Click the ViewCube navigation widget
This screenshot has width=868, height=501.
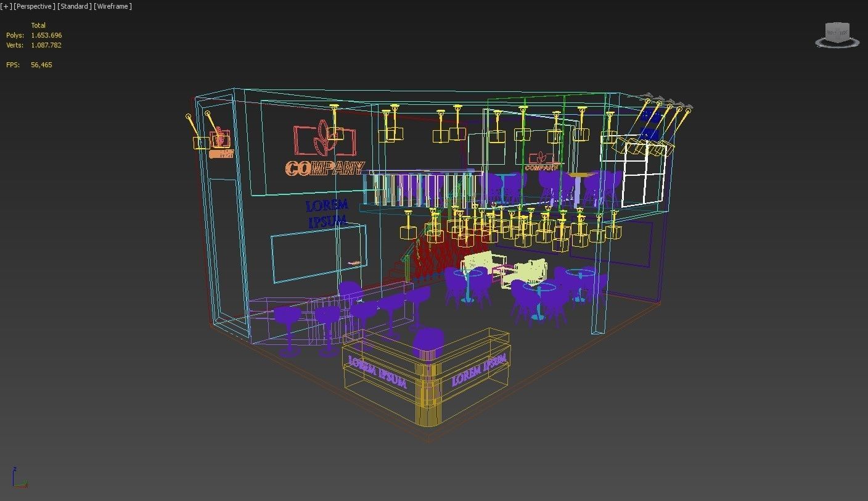tap(837, 35)
